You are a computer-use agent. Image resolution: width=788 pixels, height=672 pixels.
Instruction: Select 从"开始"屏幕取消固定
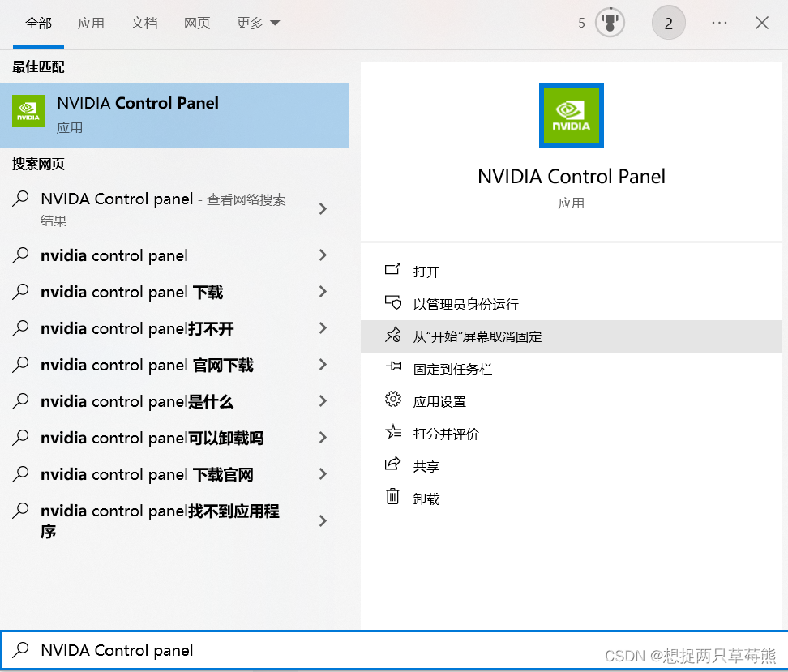pos(572,336)
